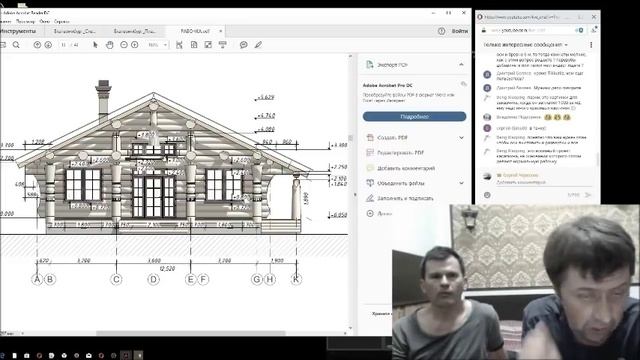Click the last taskbar icon
Viewport: 640px width, 360px height.
[139, 356]
